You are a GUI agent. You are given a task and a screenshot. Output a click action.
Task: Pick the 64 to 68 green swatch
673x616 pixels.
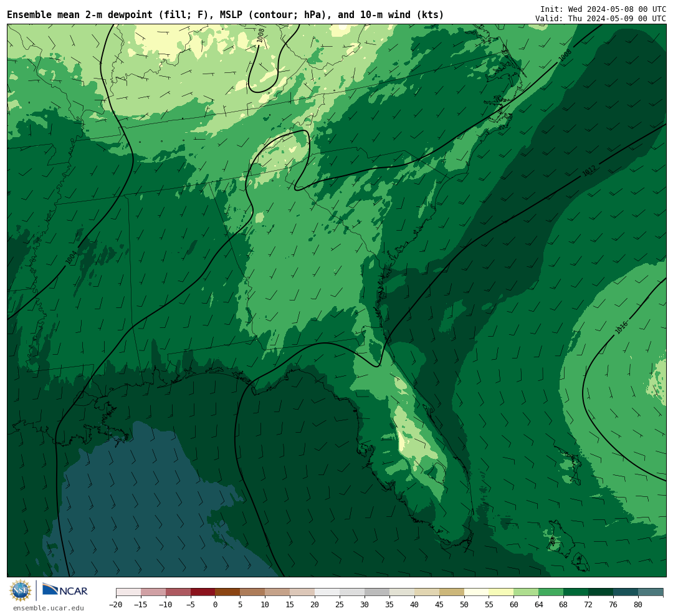551,592
